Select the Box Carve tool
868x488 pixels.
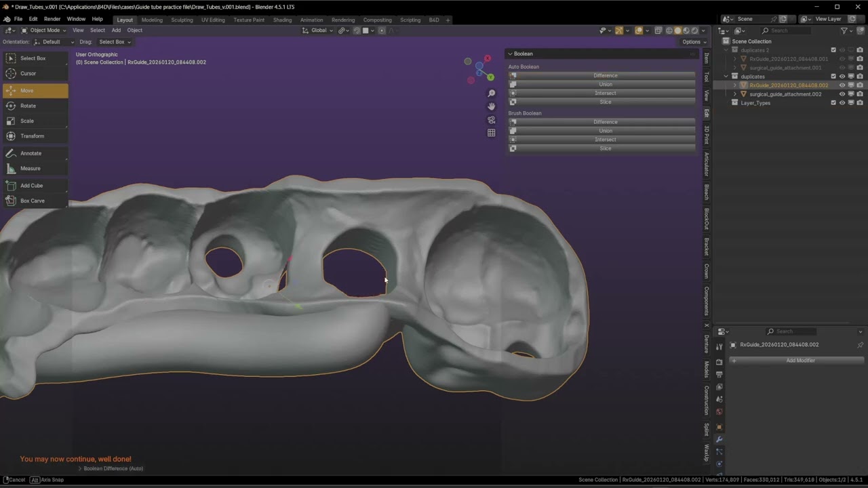pos(35,201)
